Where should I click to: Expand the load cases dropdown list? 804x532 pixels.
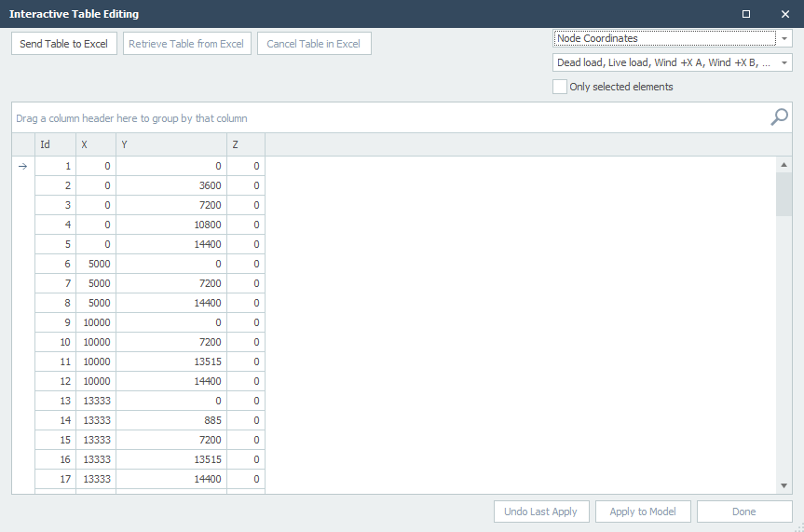pyautogui.click(x=784, y=63)
